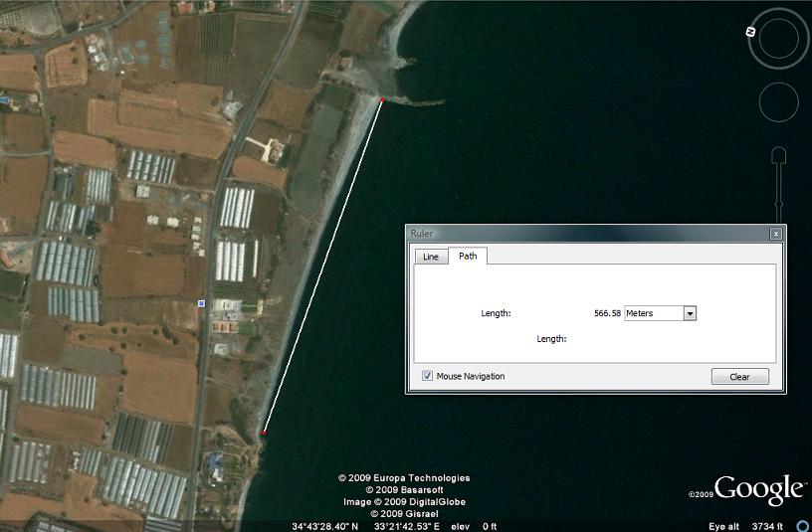Viewport: 812px width, 532px height.
Task: Select the Path tab
Action: (x=468, y=256)
